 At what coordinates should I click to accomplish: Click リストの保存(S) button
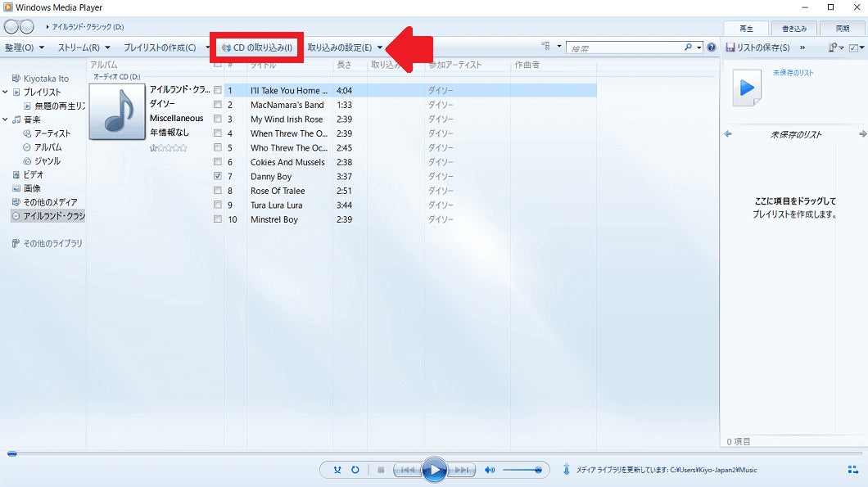point(757,47)
